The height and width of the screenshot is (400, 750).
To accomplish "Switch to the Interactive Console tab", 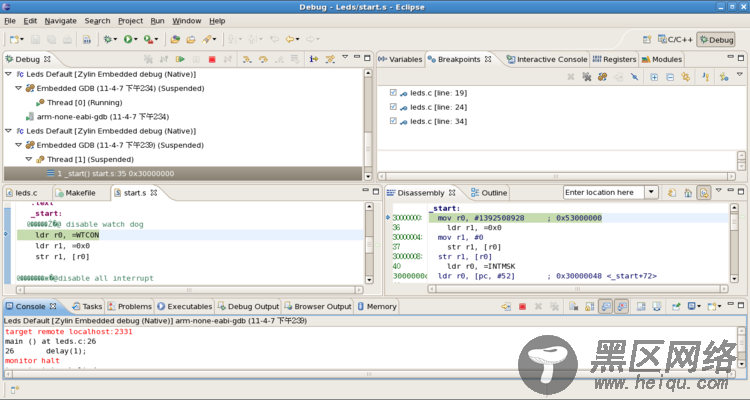I will (x=547, y=59).
